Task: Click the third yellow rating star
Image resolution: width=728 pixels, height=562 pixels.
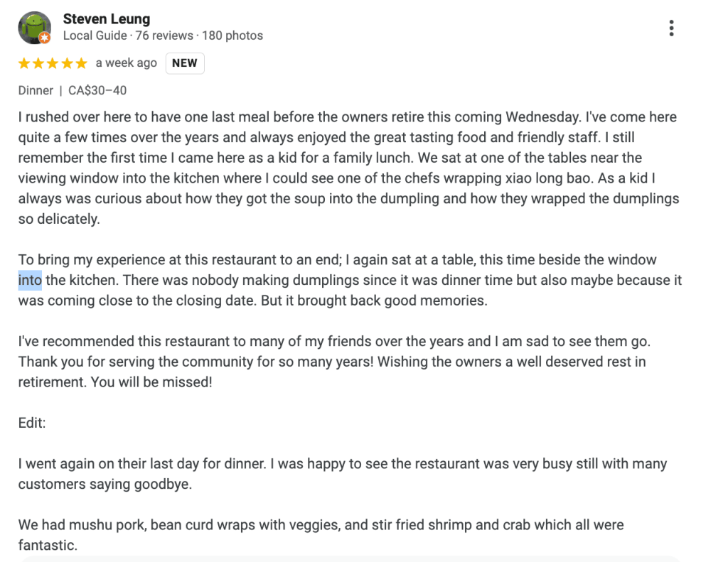Action: (x=53, y=63)
